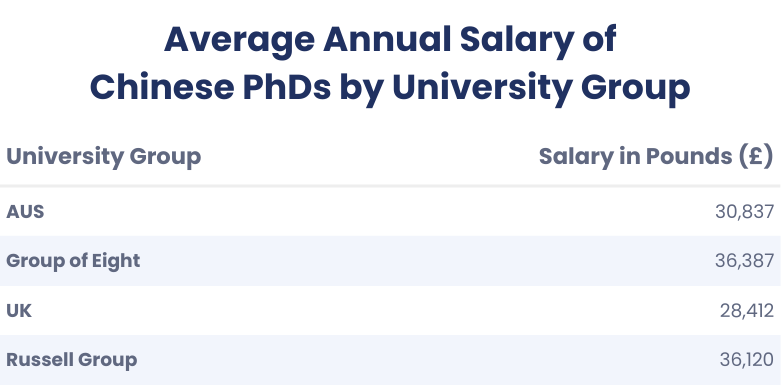This screenshot has width=781, height=385.
Task: Select the Group of Eight row label
Action: point(73,261)
